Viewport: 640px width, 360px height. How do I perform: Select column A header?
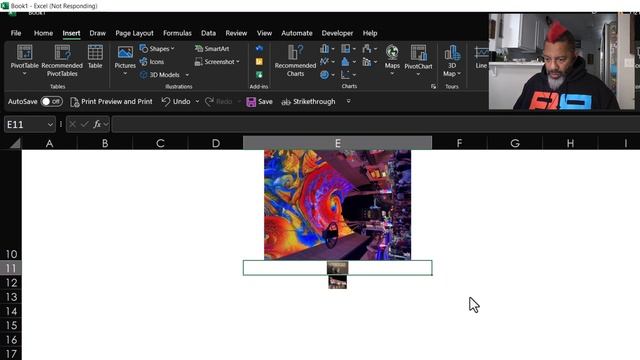[x=49, y=143]
